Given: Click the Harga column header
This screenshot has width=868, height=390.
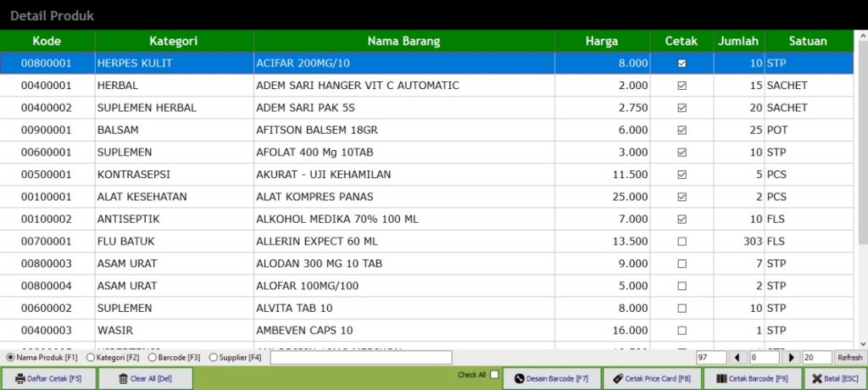Looking at the screenshot, I should (602, 41).
